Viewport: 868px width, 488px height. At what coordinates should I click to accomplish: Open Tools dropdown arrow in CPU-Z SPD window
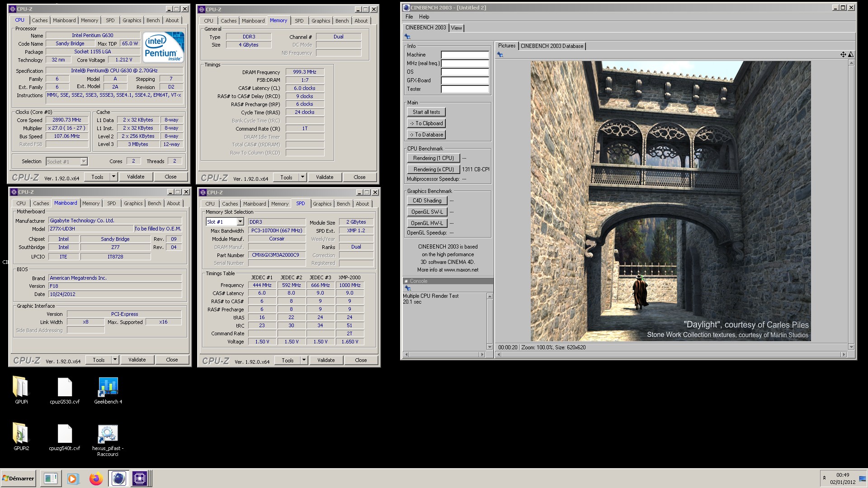(x=304, y=360)
